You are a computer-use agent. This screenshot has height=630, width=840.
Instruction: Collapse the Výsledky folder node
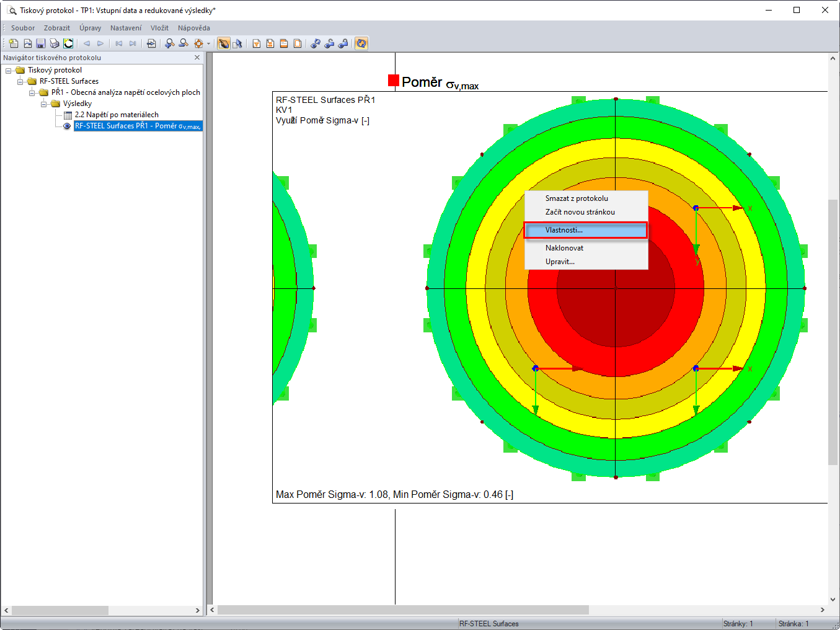click(44, 104)
